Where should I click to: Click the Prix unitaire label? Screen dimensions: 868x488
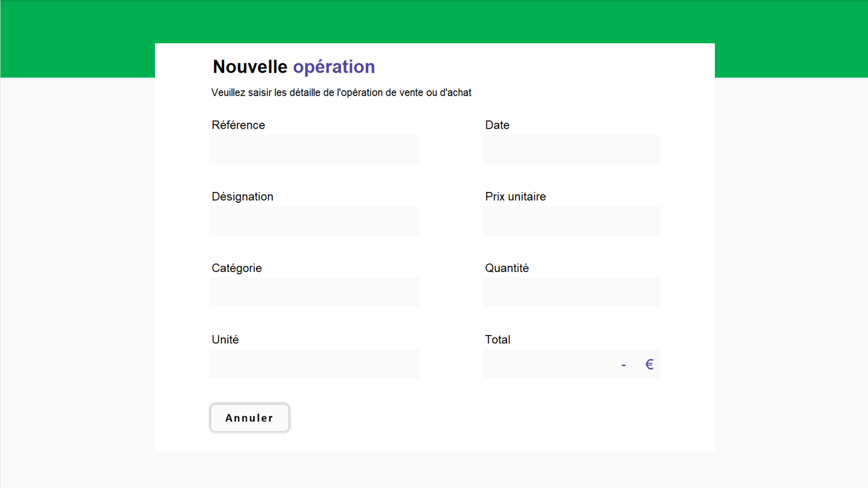(x=515, y=197)
